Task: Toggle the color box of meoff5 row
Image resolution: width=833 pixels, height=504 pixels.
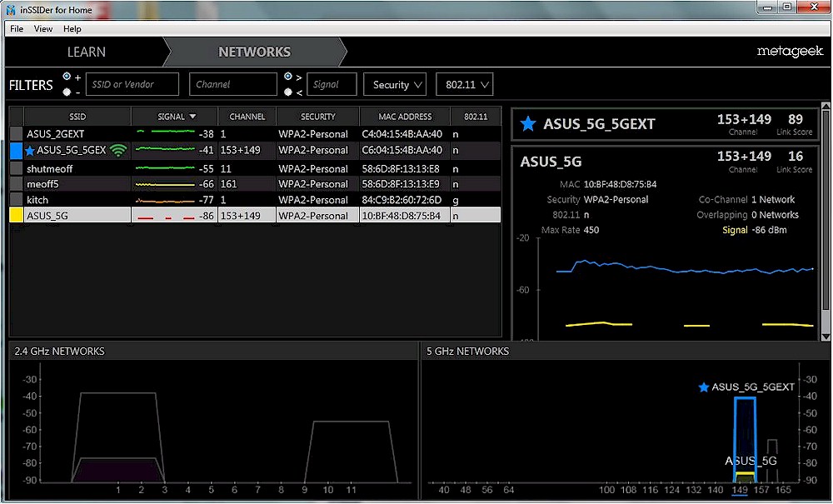Action: click(x=17, y=184)
